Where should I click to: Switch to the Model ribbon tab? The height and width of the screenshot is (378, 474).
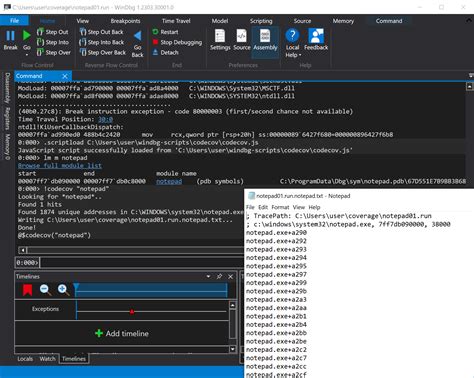220,21
